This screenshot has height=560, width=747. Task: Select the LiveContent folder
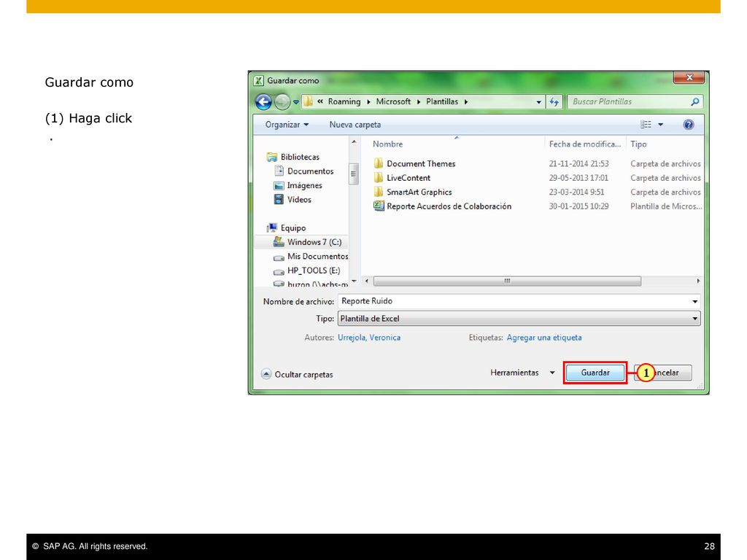409,178
